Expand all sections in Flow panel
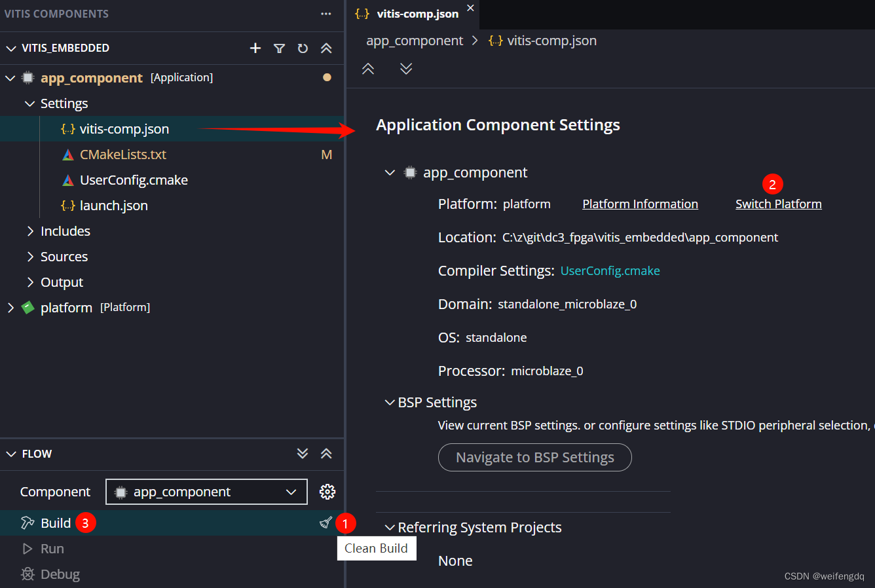The height and width of the screenshot is (588, 875). 303,453
